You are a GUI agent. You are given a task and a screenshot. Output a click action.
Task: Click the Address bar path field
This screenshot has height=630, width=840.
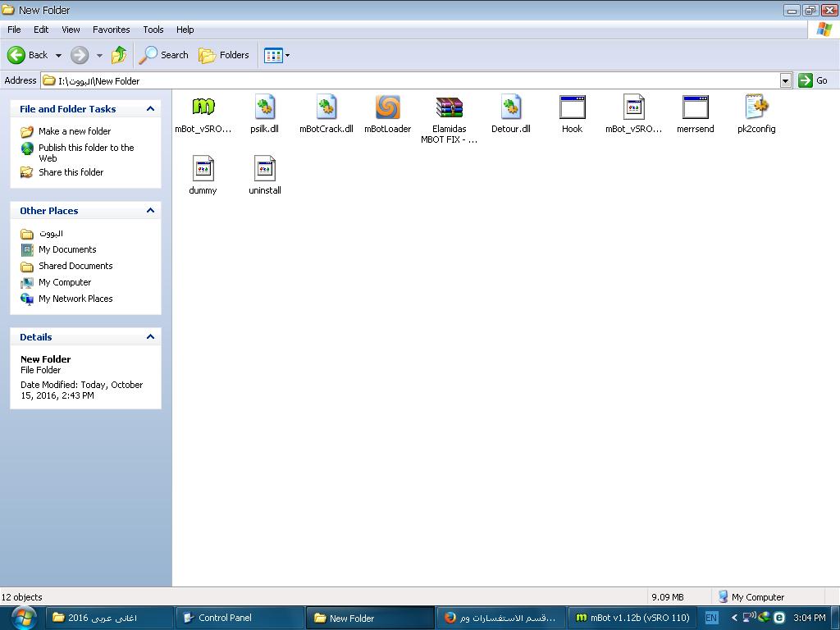pyautogui.click(x=410, y=81)
